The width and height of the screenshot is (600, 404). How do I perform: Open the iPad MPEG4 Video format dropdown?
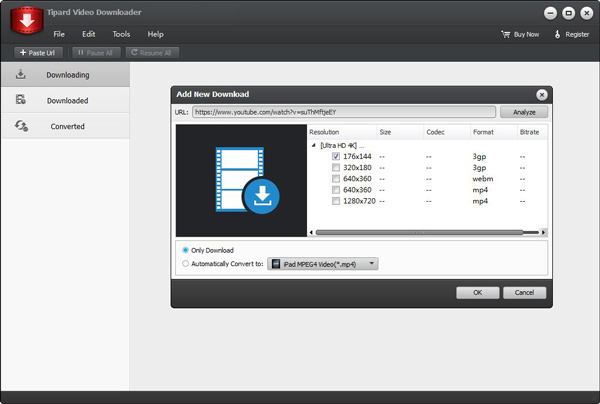click(323, 264)
